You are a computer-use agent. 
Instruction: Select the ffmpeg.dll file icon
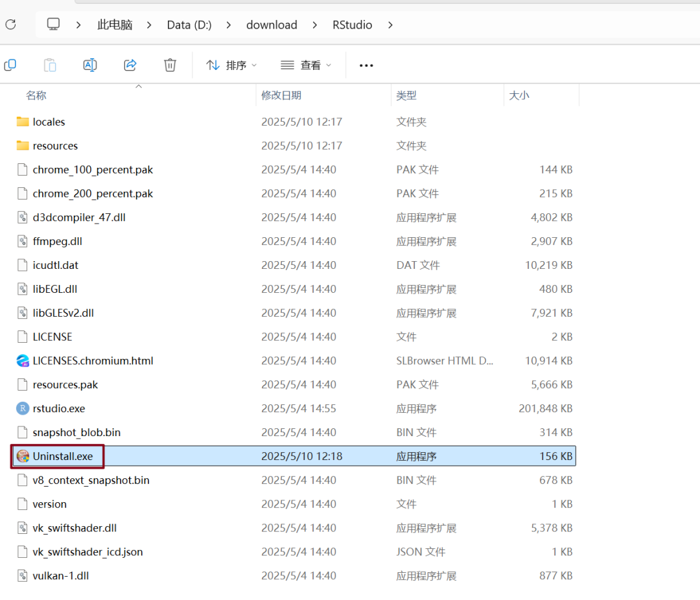[x=22, y=241]
